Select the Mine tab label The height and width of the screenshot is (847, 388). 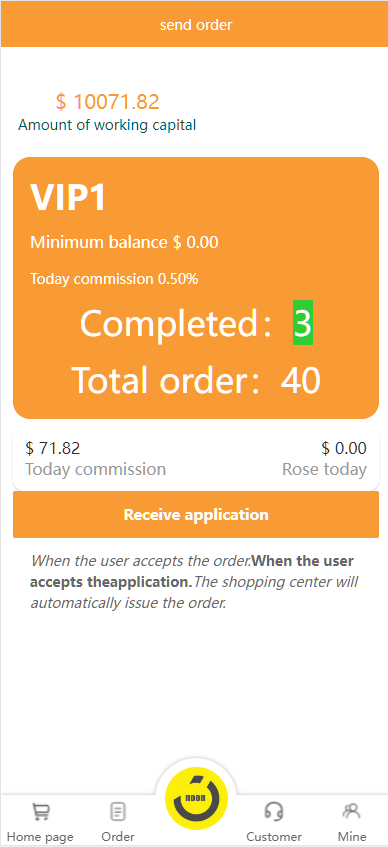point(352,837)
